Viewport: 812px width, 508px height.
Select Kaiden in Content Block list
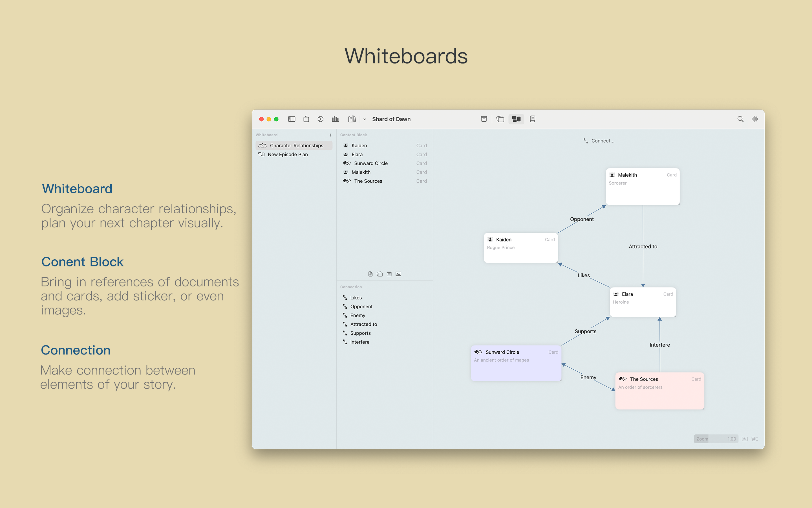[385, 145]
